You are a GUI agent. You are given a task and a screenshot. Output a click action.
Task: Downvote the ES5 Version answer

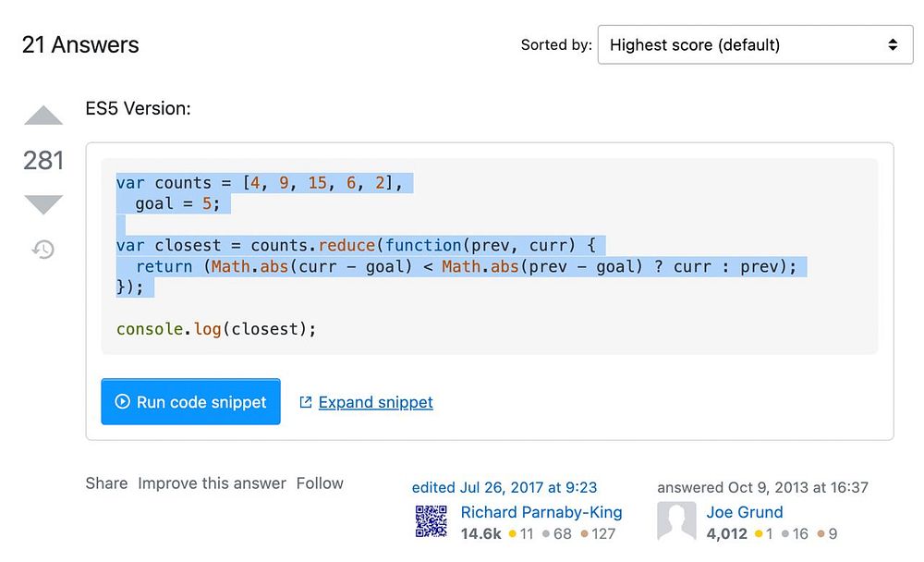click(43, 203)
